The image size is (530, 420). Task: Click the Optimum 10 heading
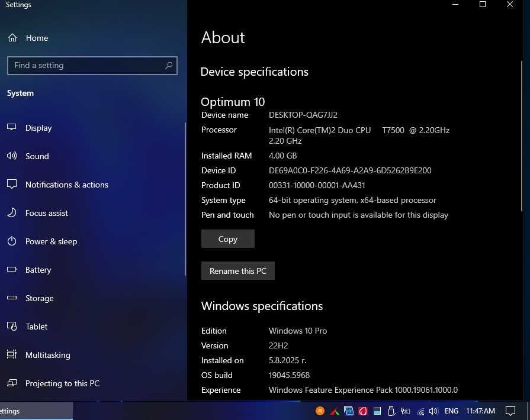[x=233, y=102]
